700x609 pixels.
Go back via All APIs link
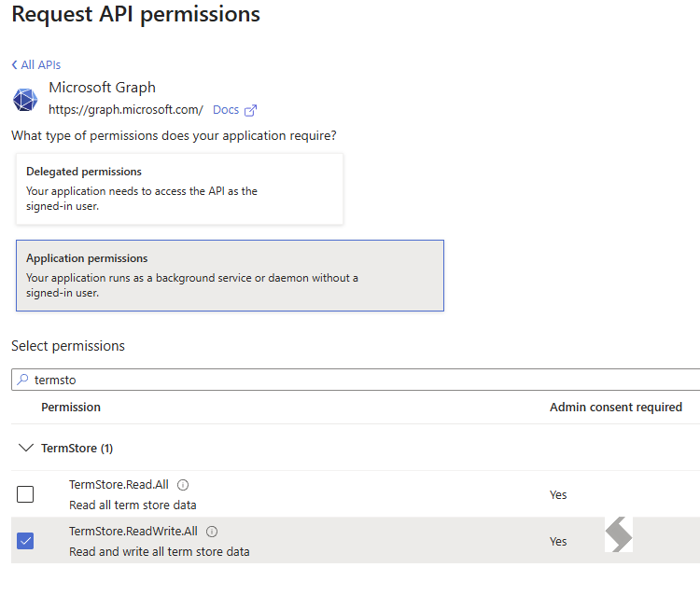36,65
